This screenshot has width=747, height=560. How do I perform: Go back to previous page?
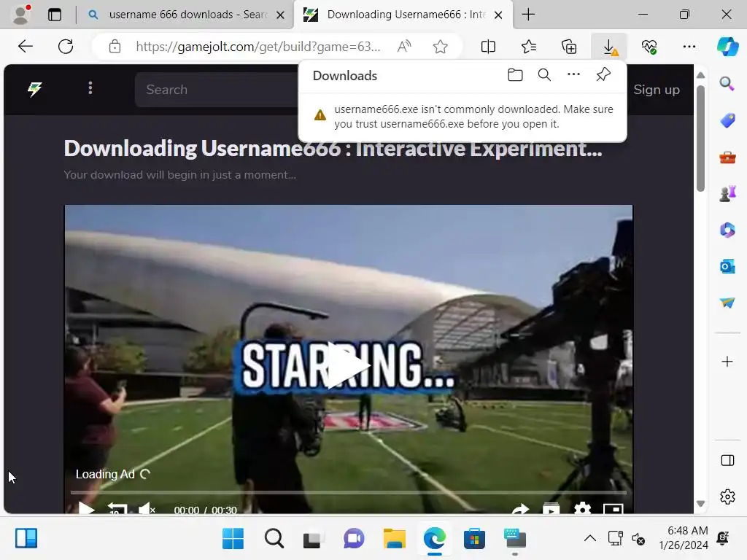coord(26,47)
